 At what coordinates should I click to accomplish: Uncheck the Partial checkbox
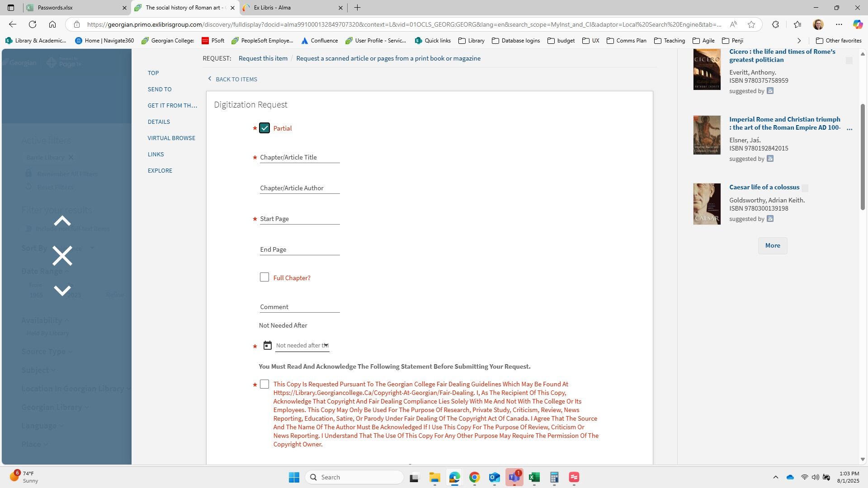[264, 128]
